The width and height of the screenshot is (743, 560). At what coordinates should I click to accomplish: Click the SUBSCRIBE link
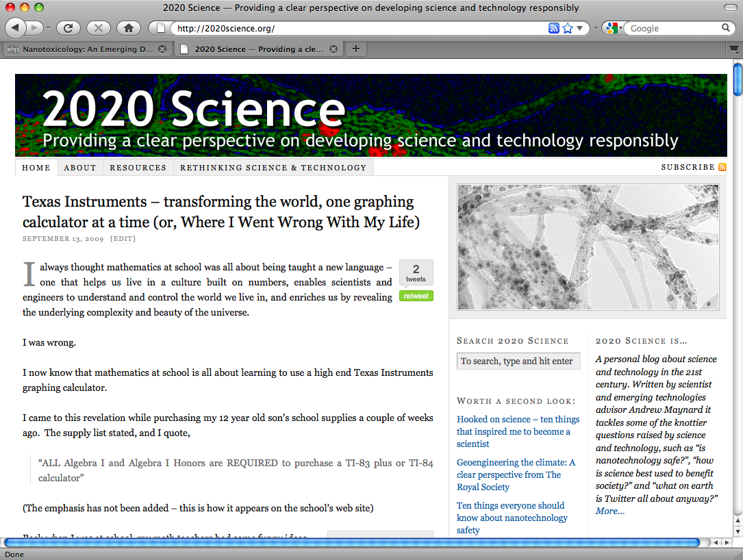tap(688, 167)
